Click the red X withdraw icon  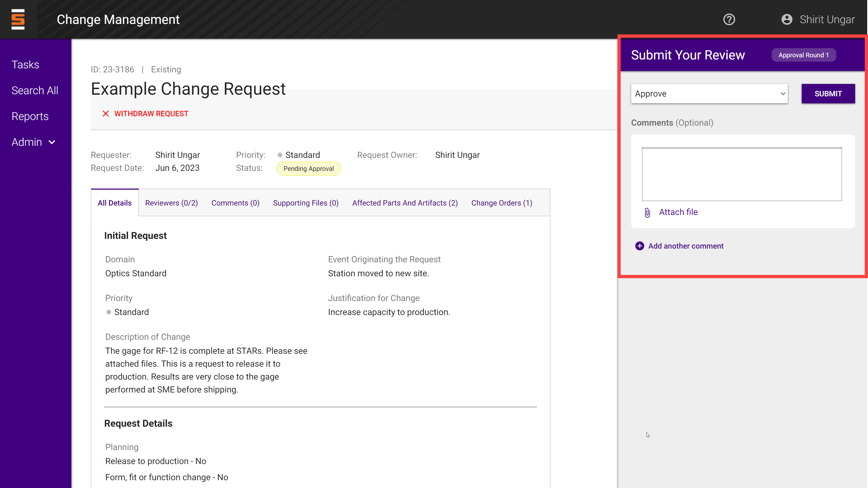[106, 114]
